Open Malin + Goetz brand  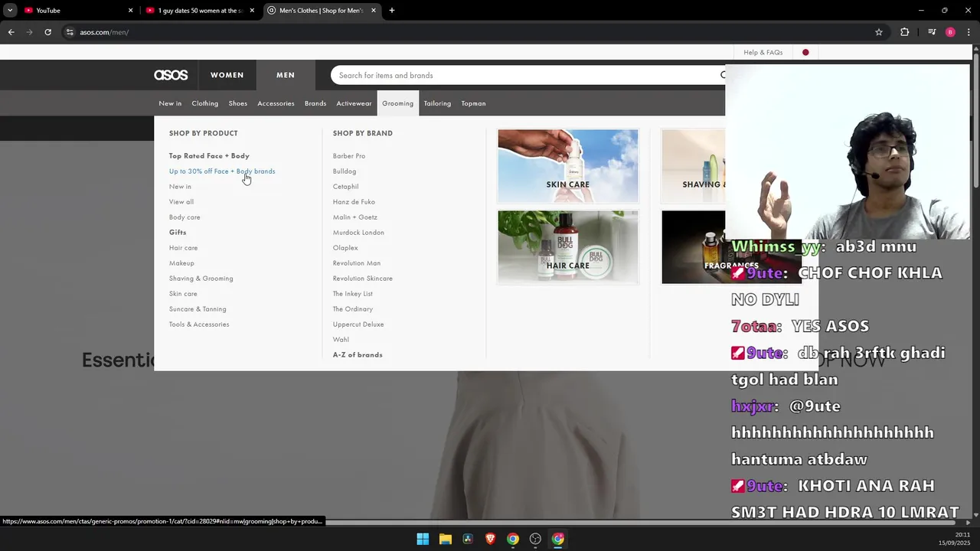tap(355, 217)
